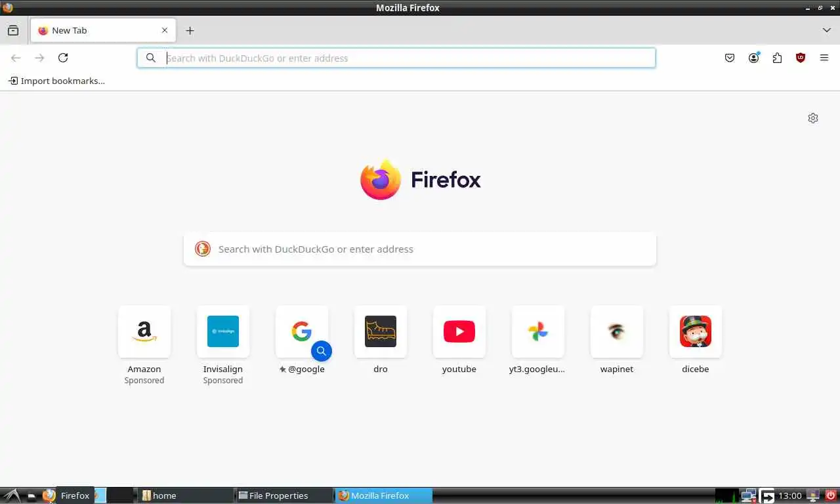Open the display settings tray icon

tap(813, 495)
